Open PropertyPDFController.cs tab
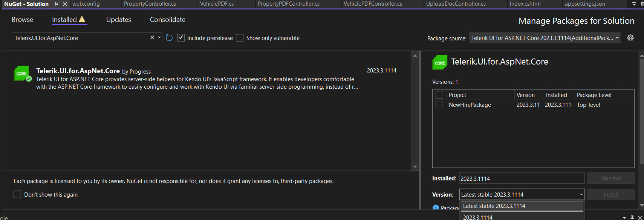This screenshot has width=644, height=220. [x=289, y=4]
